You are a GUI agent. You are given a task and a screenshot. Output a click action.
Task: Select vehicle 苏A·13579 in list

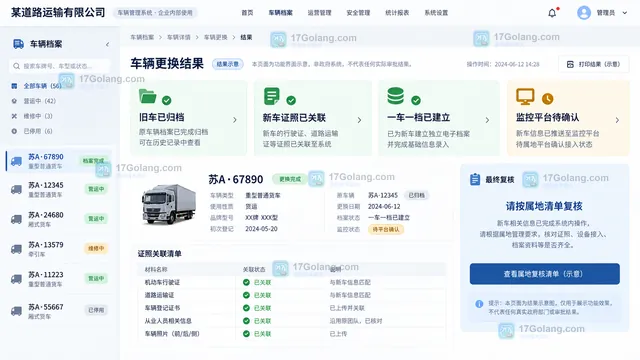pos(58,249)
